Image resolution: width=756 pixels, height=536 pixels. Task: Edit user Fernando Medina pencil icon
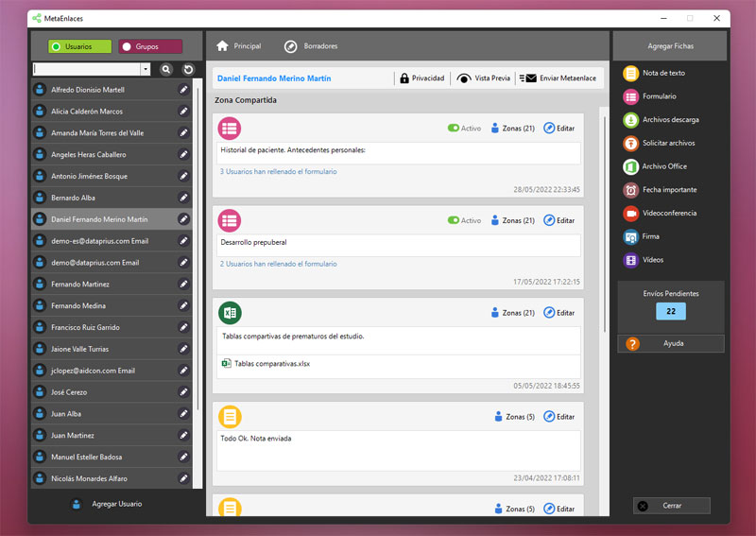183,305
